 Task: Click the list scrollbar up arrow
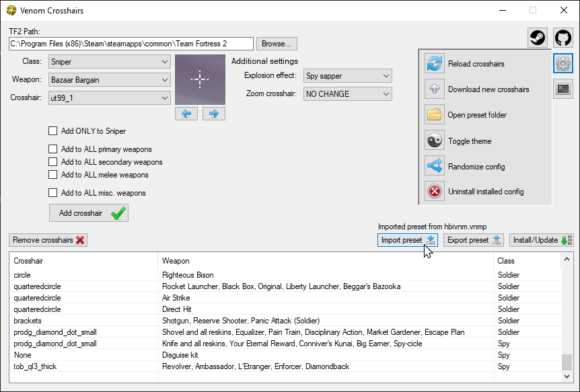567,260
